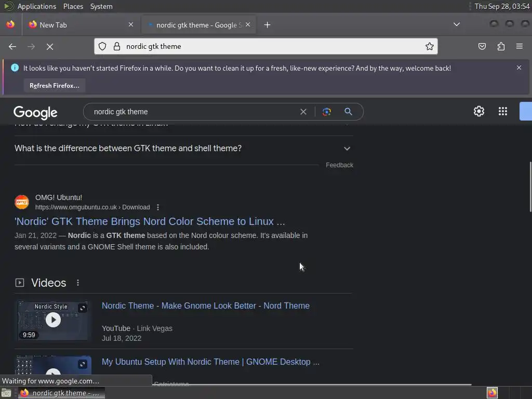Viewport: 532px width, 399px height.
Task: Click the nordic gtk theme taskbar window button
Action: [61, 393]
